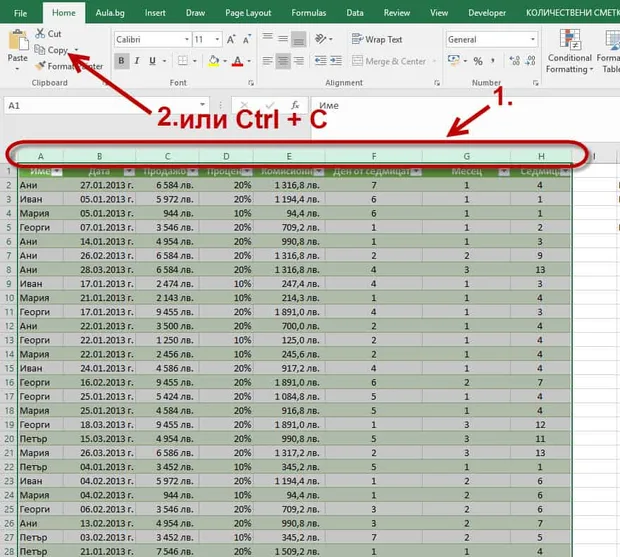Decrease font size with the smaller A icon
This screenshot has height=557, width=620.
247,40
